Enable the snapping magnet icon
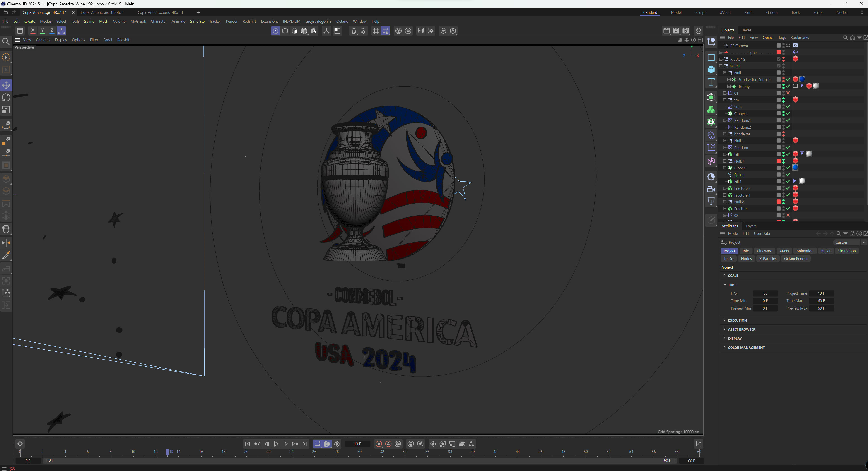The width and height of the screenshot is (868, 471). pos(353,31)
